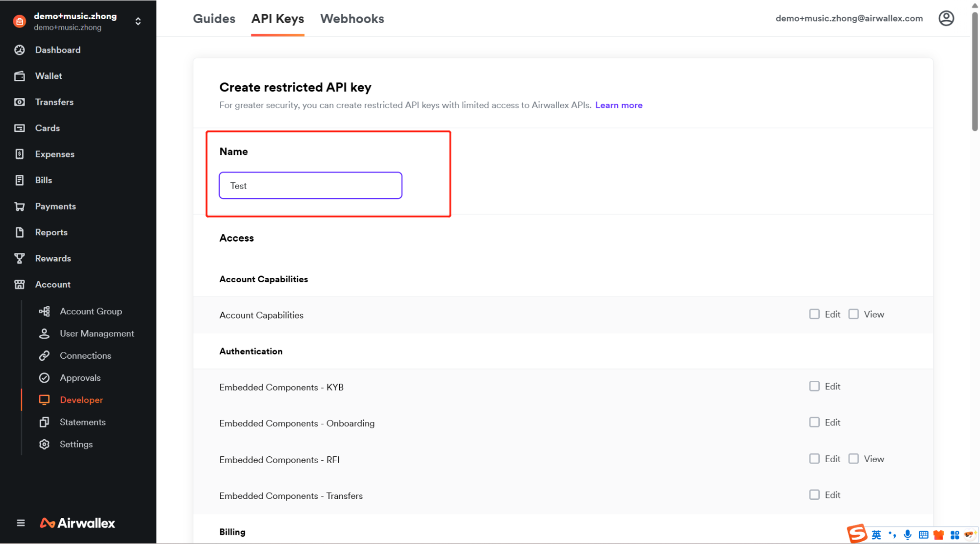Enable Edit for Embedded Components - Transfers
The width and height of the screenshot is (980, 544).
814,495
